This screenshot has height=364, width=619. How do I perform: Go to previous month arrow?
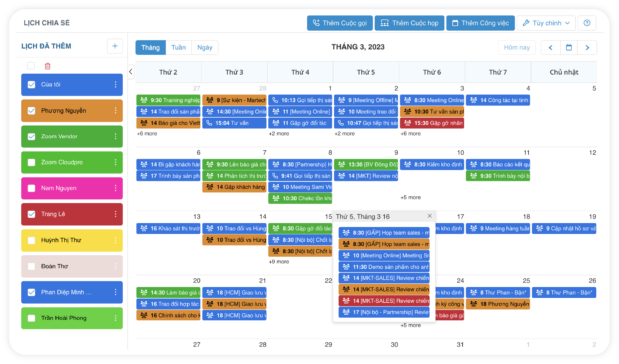coord(550,48)
